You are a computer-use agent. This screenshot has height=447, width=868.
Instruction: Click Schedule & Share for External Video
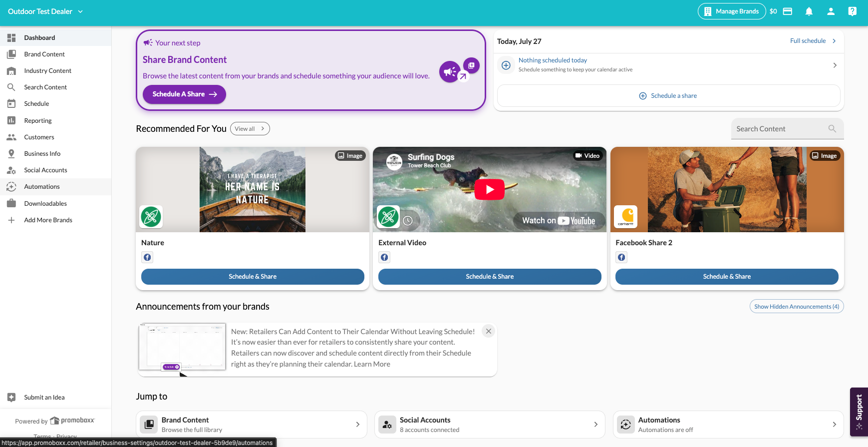490,277
